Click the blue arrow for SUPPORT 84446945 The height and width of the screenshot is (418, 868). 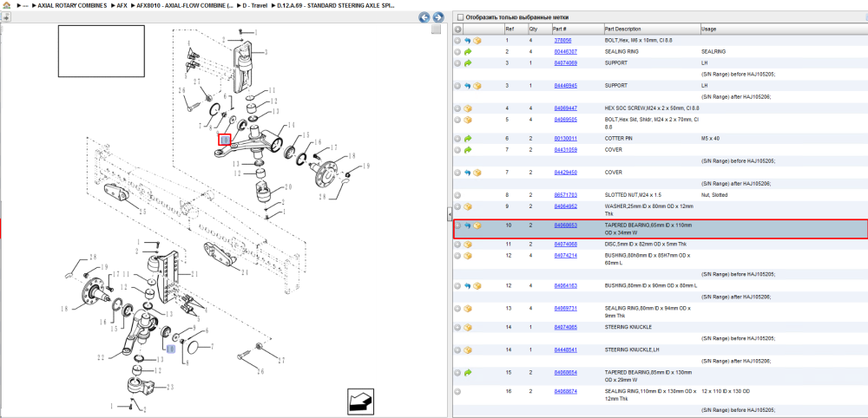coord(468,86)
